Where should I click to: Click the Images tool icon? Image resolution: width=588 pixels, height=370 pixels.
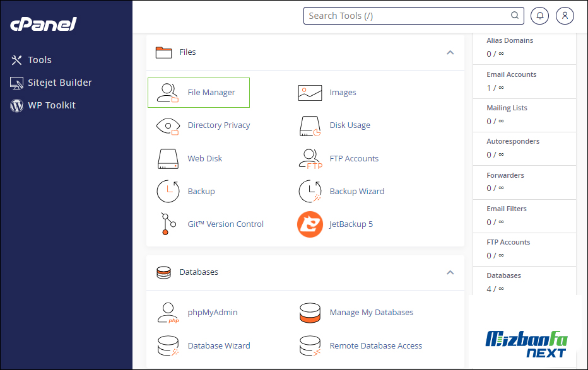310,93
